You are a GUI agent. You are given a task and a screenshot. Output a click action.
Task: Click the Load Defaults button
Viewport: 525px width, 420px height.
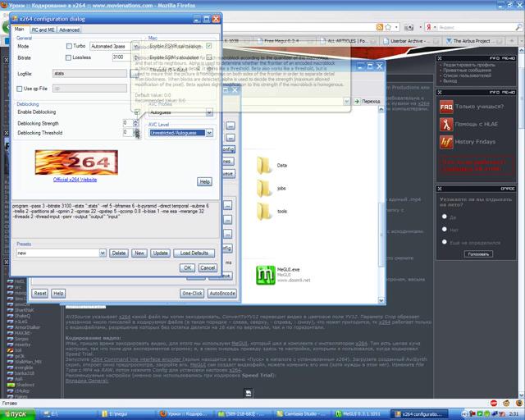(194, 253)
